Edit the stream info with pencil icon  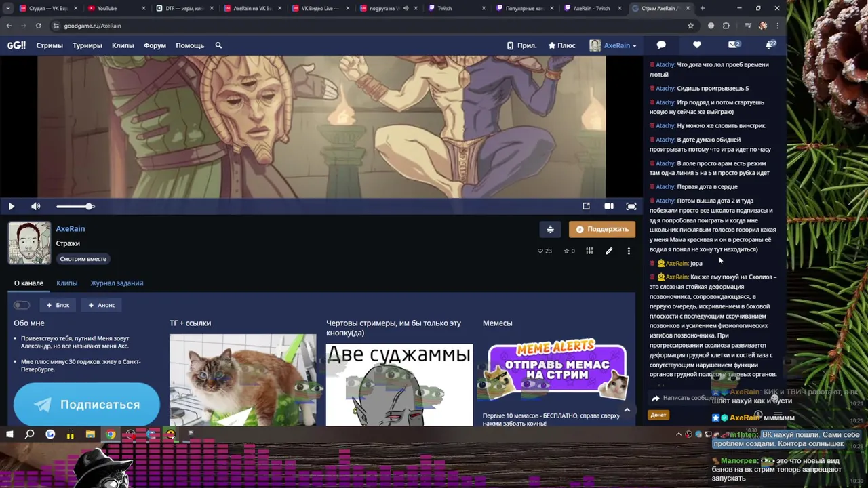pyautogui.click(x=609, y=251)
